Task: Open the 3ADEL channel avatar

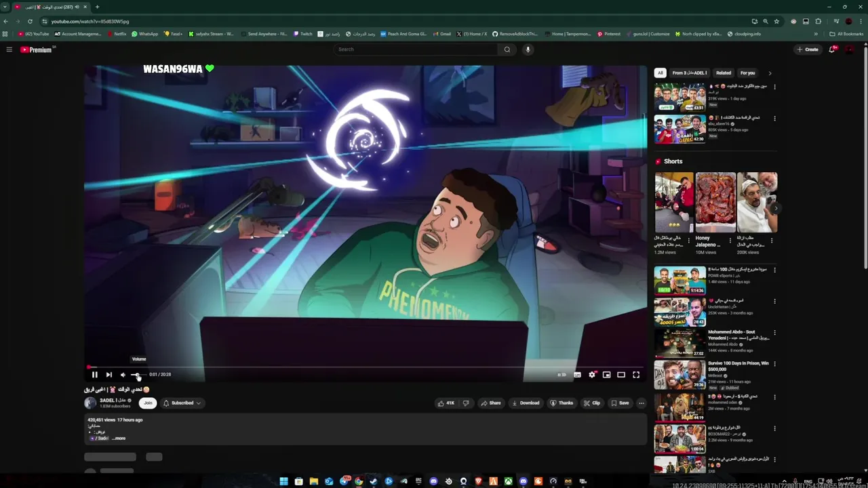Action: (x=90, y=403)
